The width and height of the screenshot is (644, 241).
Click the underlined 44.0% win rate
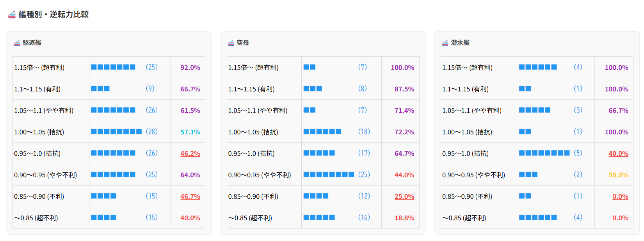(404, 175)
